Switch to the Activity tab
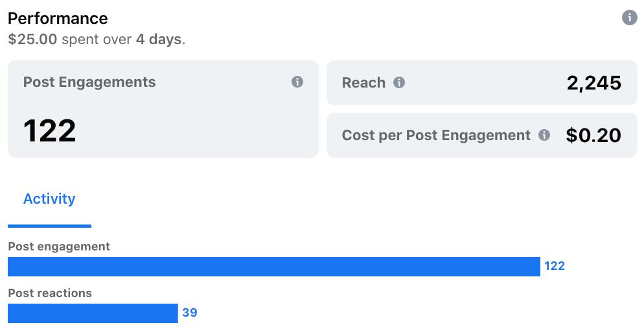This screenshot has width=644, height=327. click(x=49, y=199)
